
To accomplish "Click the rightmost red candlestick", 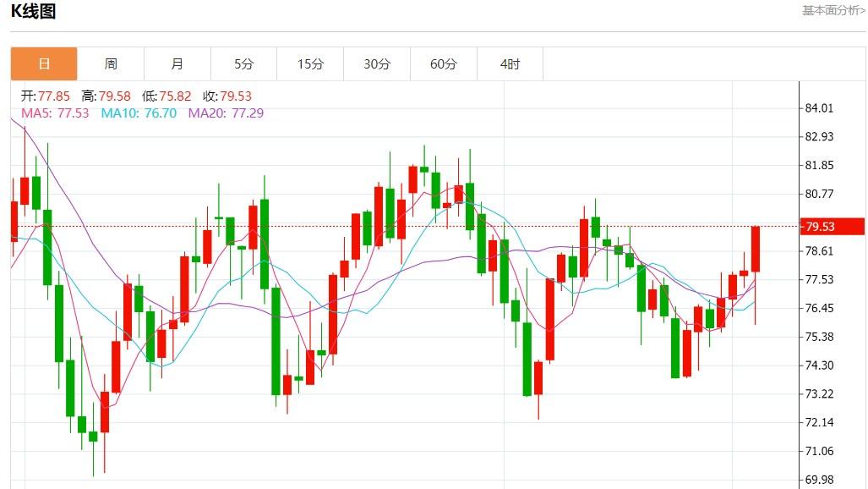I will [755, 249].
